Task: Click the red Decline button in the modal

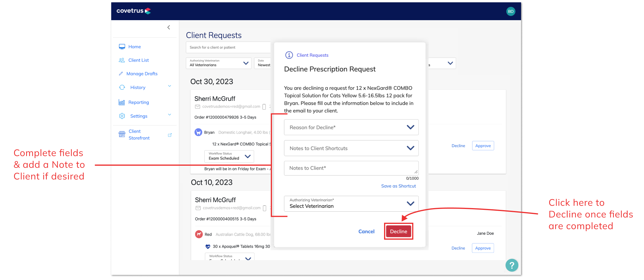Action: [398, 231]
